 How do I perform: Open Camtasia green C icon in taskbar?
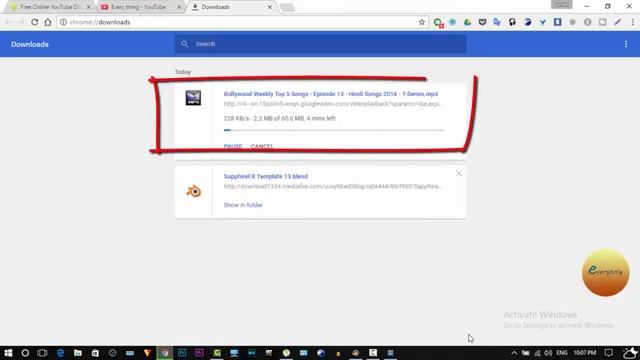click(x=217, y=353)
